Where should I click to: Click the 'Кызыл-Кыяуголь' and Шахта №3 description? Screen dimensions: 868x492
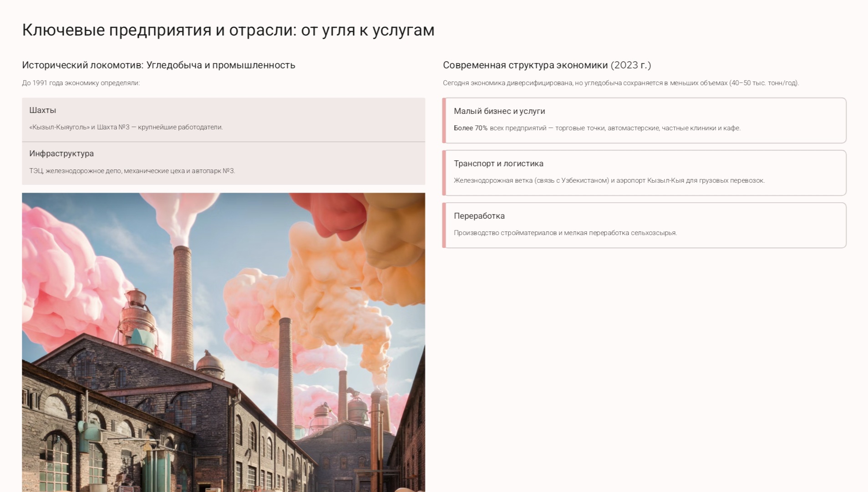[126, 127]
